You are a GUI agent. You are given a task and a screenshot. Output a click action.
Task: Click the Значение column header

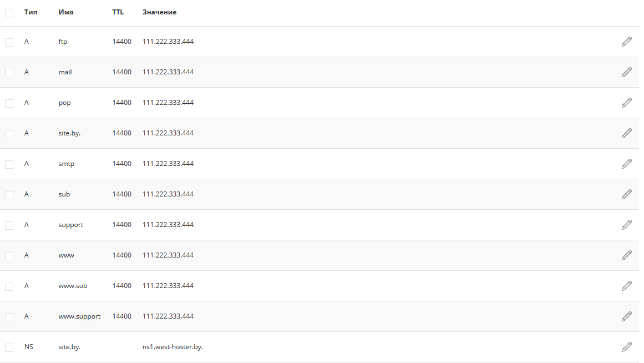[x=159, y=12]
